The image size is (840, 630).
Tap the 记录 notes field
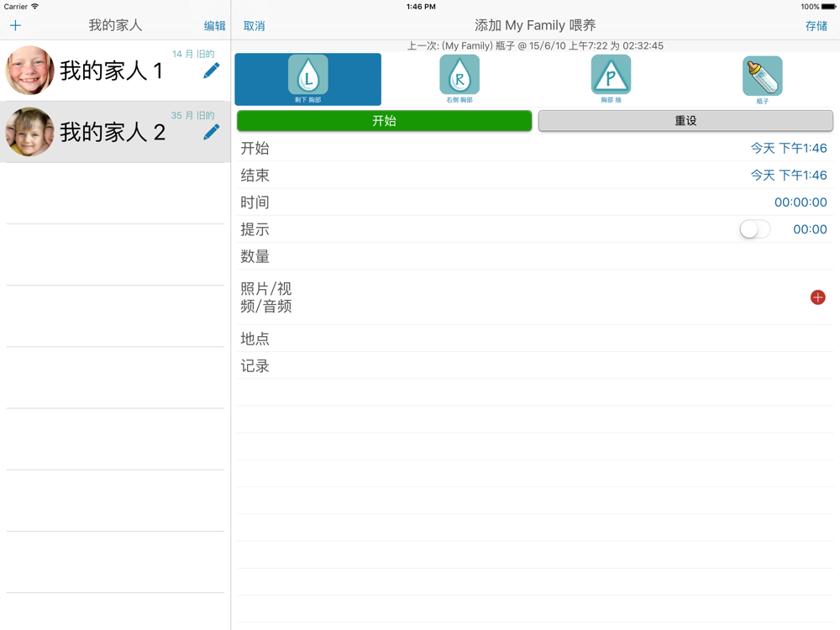tap(534, 366)
